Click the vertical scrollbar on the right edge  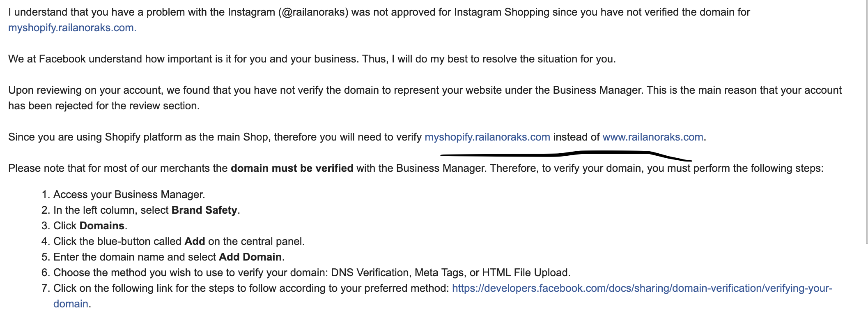pos(866,123)
